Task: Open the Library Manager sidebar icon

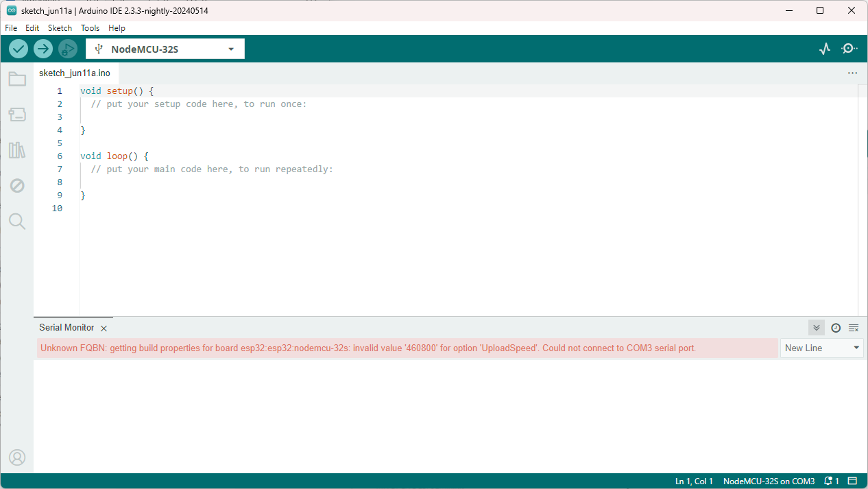Action: pyautogui.click(x=17, y=150)
